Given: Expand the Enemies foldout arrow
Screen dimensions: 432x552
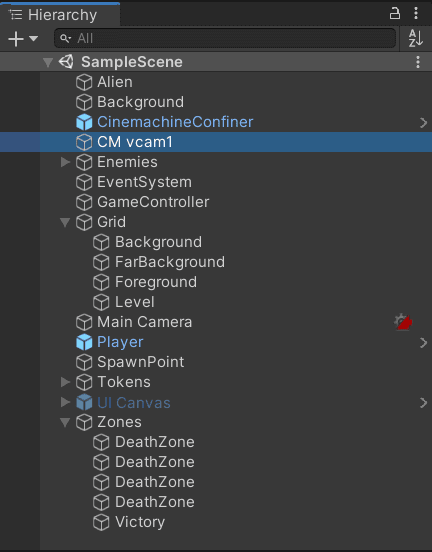Looking at the screenshot, I should click(65, 162).
